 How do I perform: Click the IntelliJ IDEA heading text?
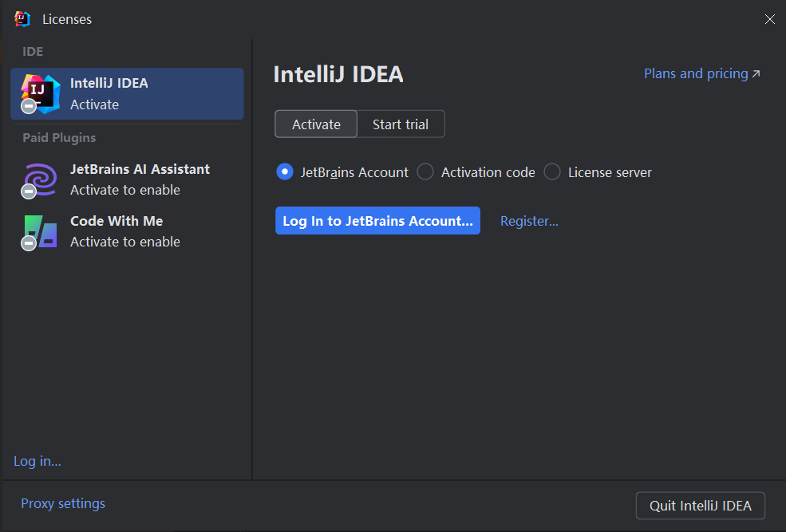338,74
